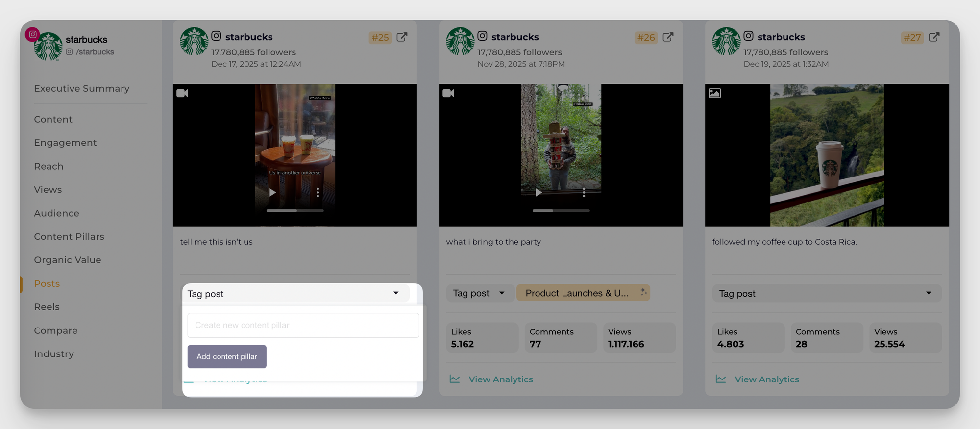Click the #27 rank badge
This screenshot has height=429, width=980.
[912, 37]
